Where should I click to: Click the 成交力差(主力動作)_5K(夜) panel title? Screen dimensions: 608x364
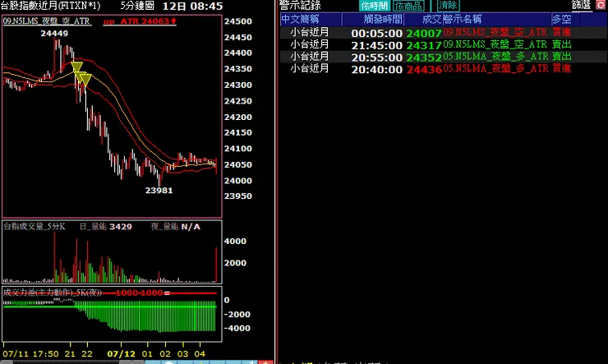pos(53,293)
